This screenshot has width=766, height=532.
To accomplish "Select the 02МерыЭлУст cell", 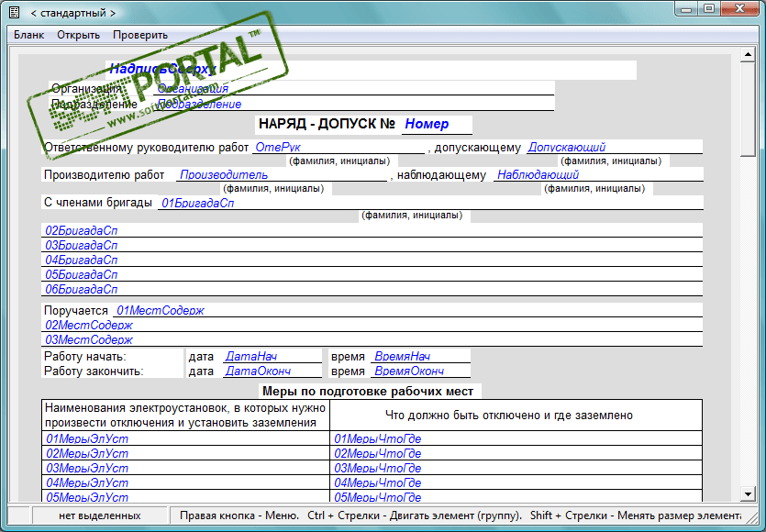I will [185, 453].
